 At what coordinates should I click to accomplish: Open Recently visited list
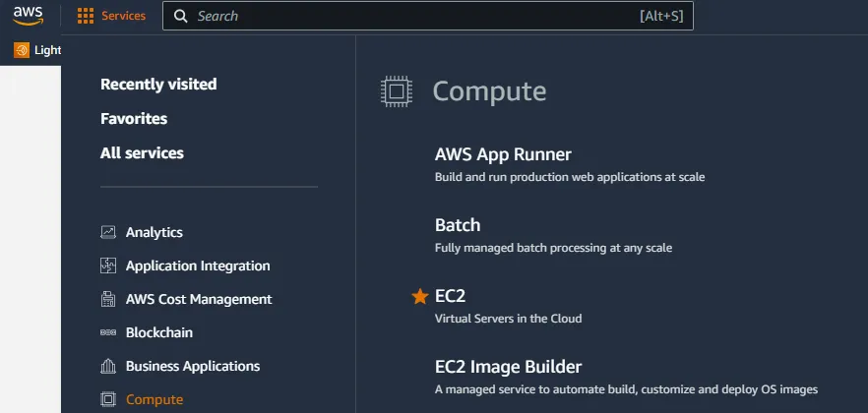158,84
